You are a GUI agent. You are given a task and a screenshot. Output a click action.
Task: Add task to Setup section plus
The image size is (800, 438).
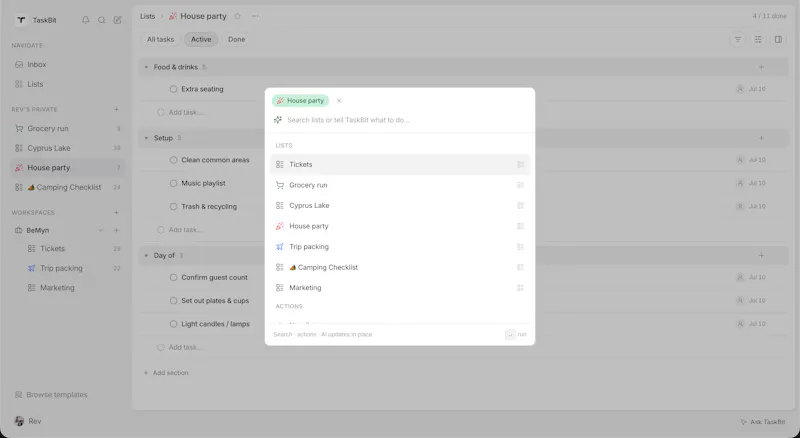click(761, 138)
